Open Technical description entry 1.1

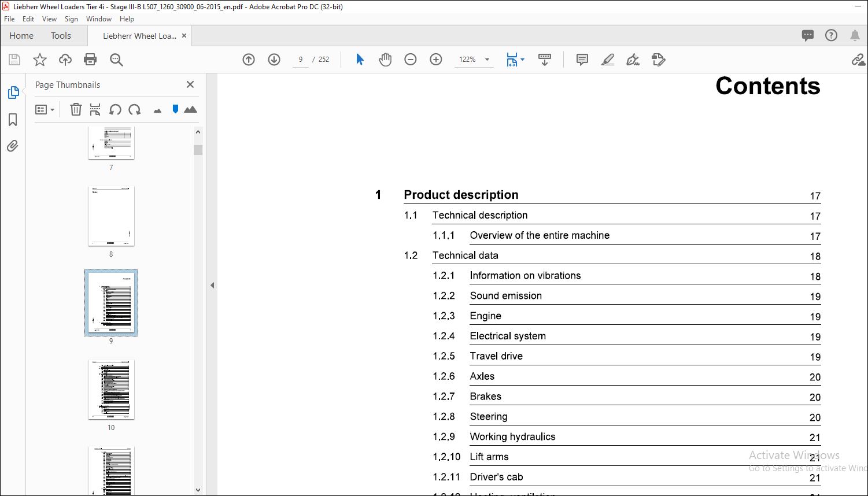click(480, 215)
